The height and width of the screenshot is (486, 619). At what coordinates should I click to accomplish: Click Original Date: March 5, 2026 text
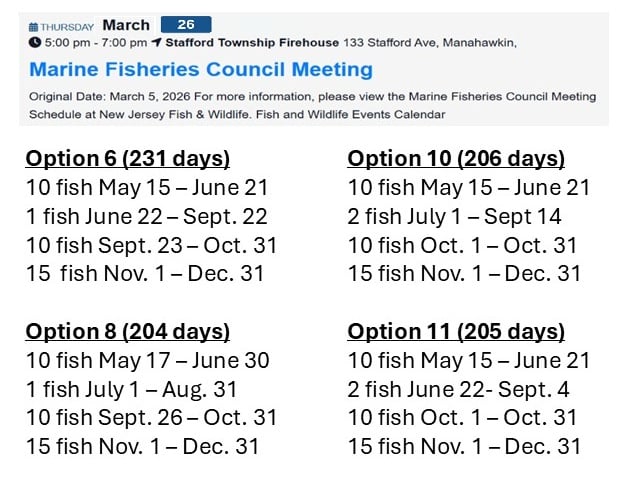click(x=110, y=96)
